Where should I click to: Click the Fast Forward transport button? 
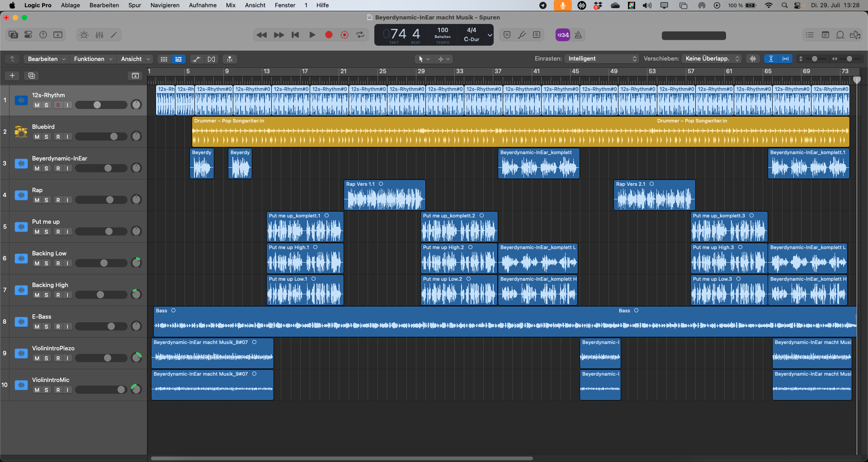(279, 35)
